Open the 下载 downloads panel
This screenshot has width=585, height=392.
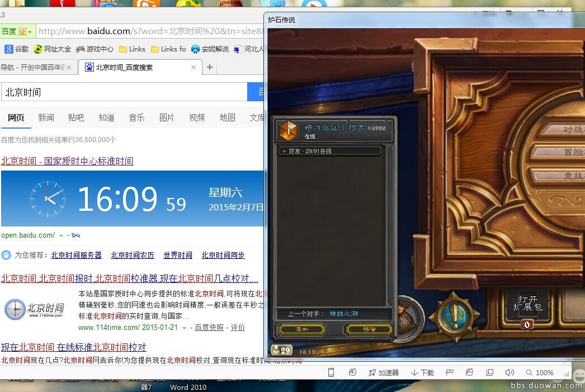point(422,372)
